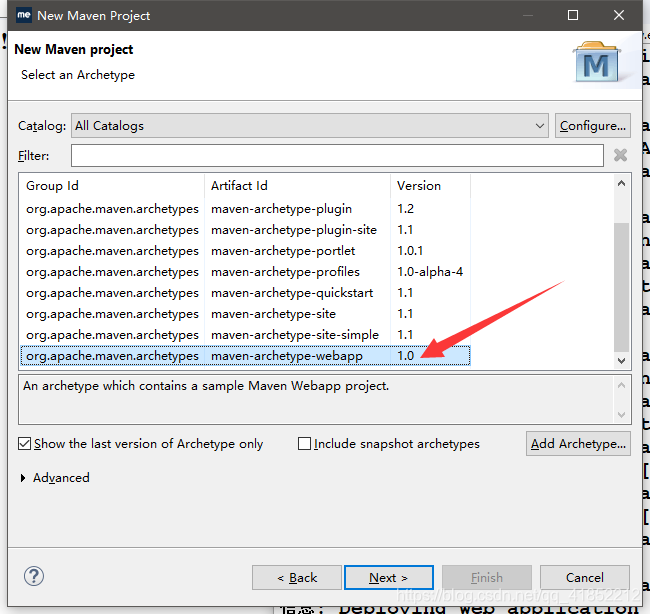The height and width of the screenshot is (614, 650).
Task: Select the maven-archetype-site row
Action: (245, 314)
